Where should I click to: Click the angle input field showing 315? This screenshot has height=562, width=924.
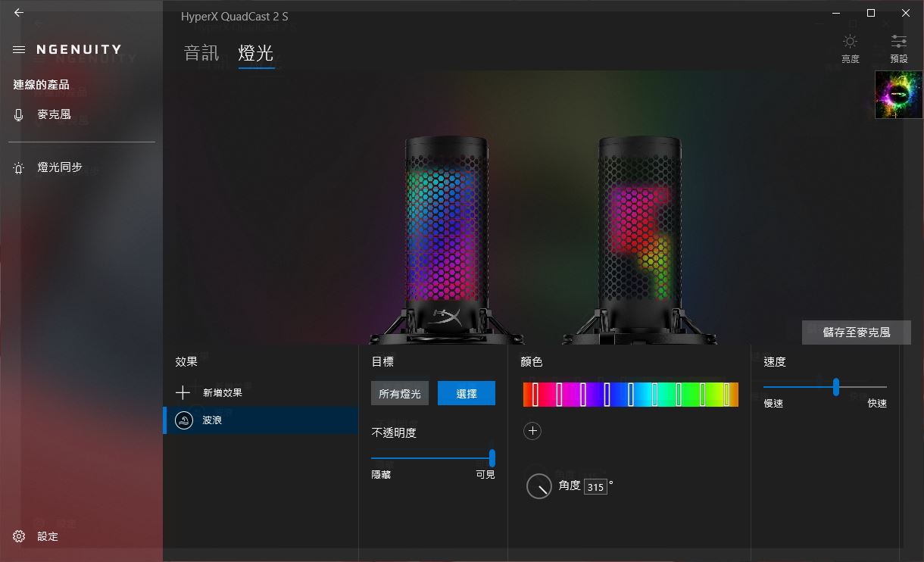pos(595,487)
